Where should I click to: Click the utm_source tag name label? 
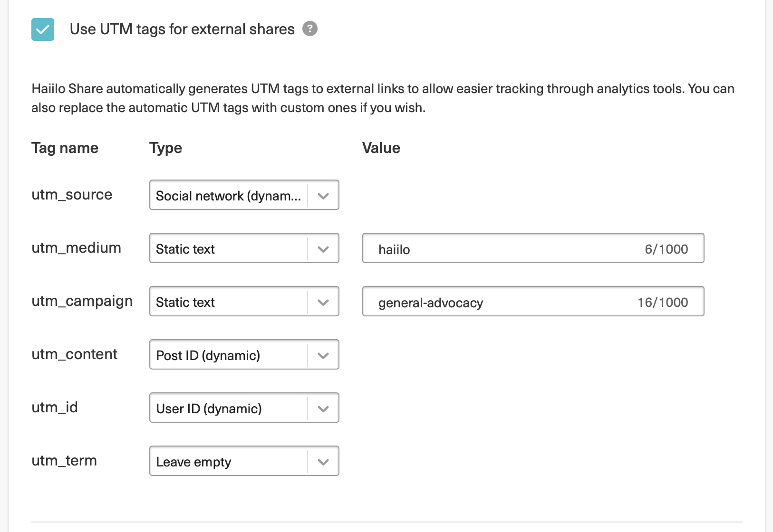pyautogui.click(x=72, y=195)
